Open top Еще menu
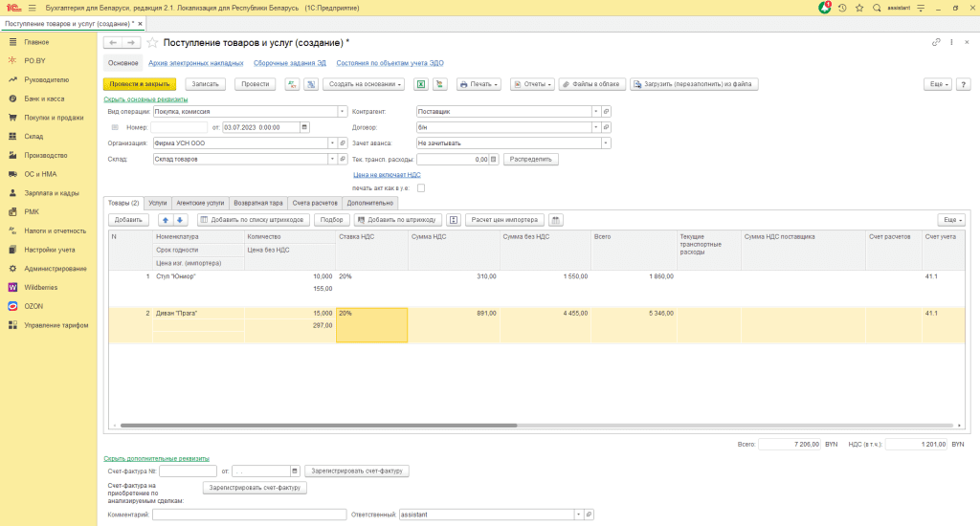980x526 pixels. [x=938, y=84]
